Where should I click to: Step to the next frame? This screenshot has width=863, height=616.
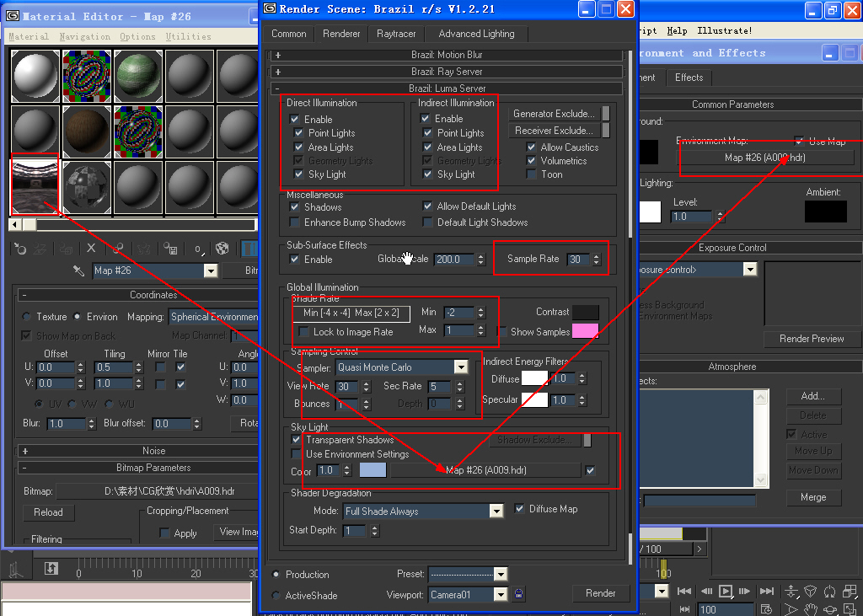point(744,592)
